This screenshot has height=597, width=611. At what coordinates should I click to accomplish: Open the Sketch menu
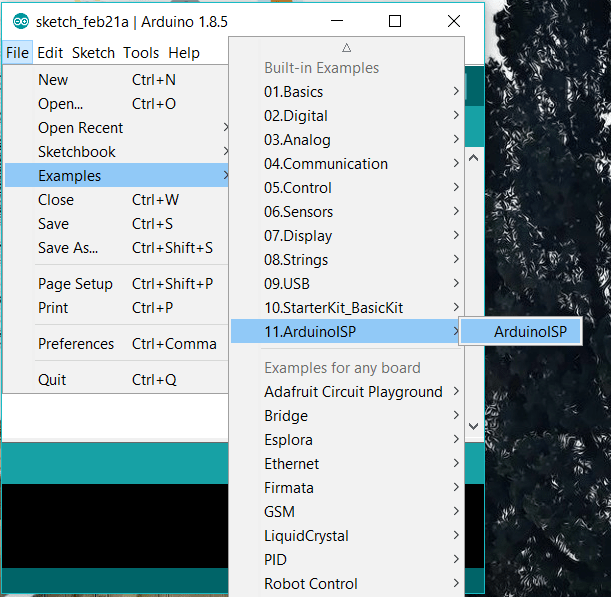tap(94, 53)
